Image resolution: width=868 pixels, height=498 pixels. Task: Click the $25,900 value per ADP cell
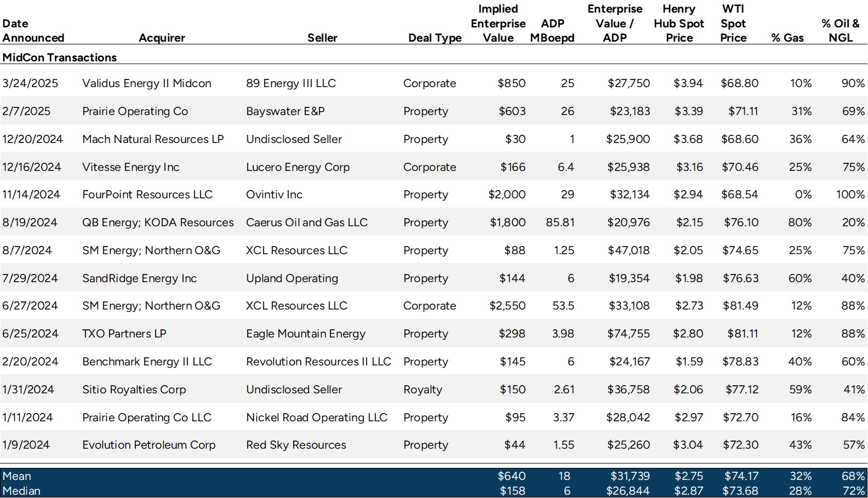pyautogui.click(x=628, y=139)
